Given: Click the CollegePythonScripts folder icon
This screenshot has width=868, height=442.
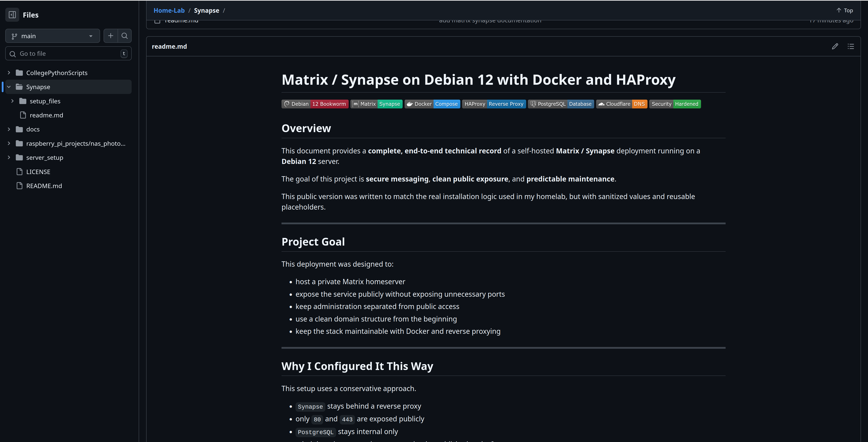Looking at the screenshot, I should [20, 73].
